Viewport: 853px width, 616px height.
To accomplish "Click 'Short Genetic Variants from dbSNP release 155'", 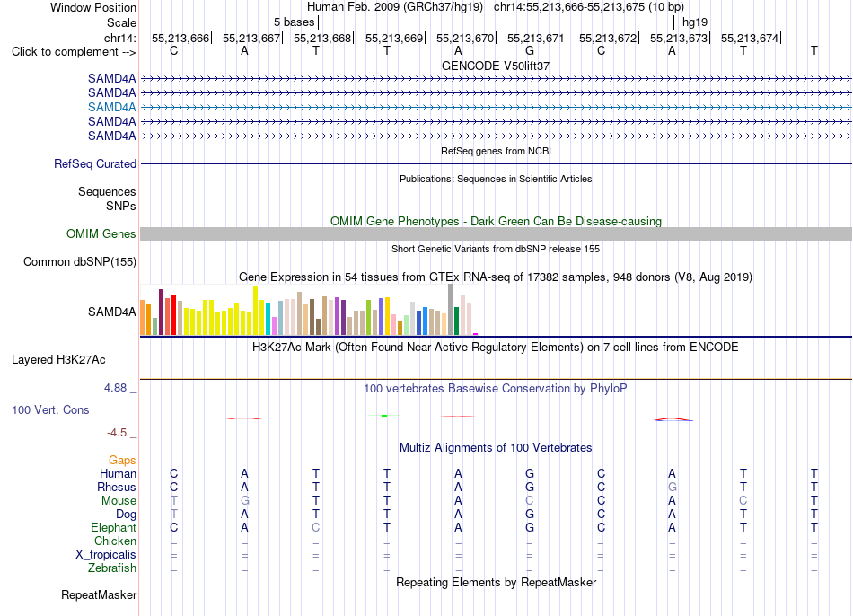I will coord(496,250).
